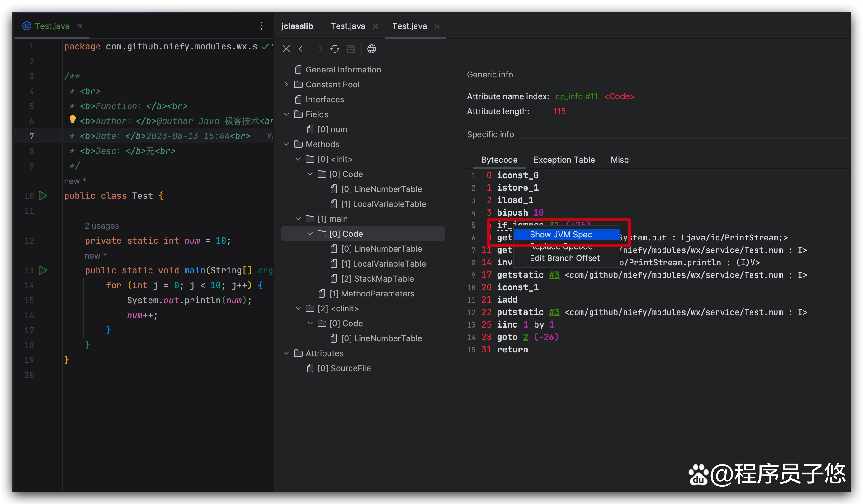Viewport: 863px width, 504px height.
Task: Open the editor tab options kebab menu
Action: [x=261, y=26]
